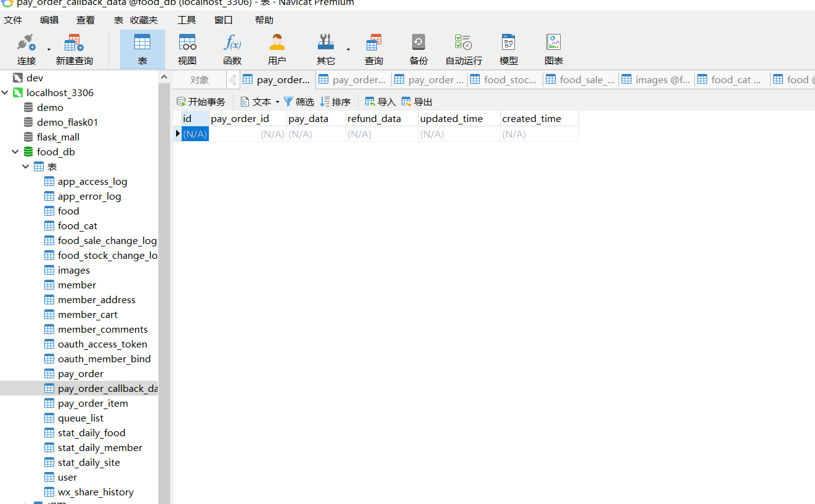This screenshot has width=815, height=504.
Task: Select the flask_mall database
Action: tap(58, 137)
